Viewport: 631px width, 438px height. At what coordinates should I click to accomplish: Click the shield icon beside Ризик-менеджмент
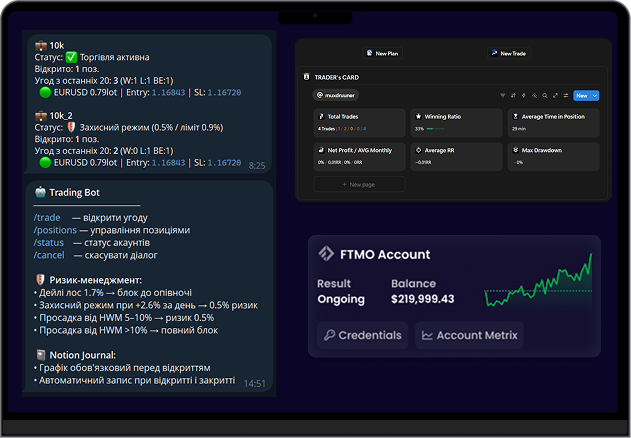tap(40, 280)
